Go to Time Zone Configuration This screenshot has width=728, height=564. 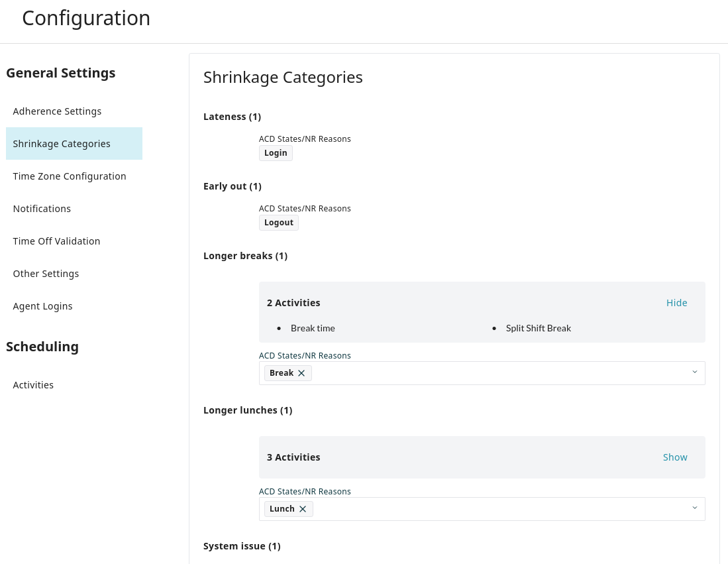pos(70,176)
